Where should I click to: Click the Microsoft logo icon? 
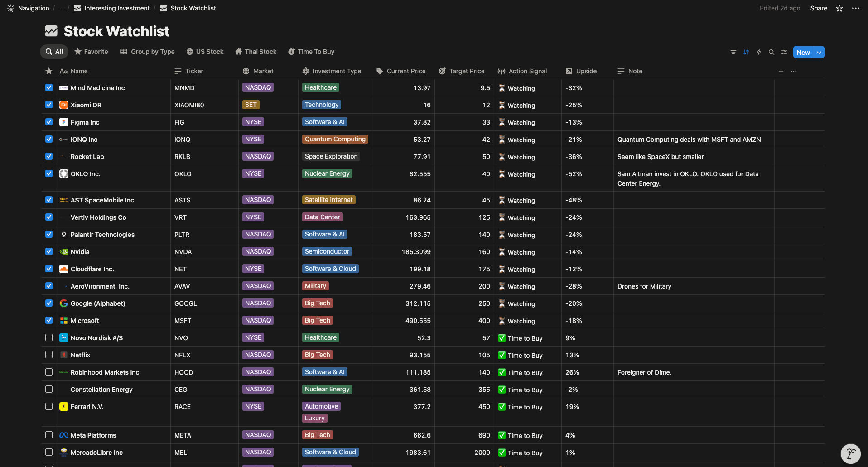coord(64,321)
